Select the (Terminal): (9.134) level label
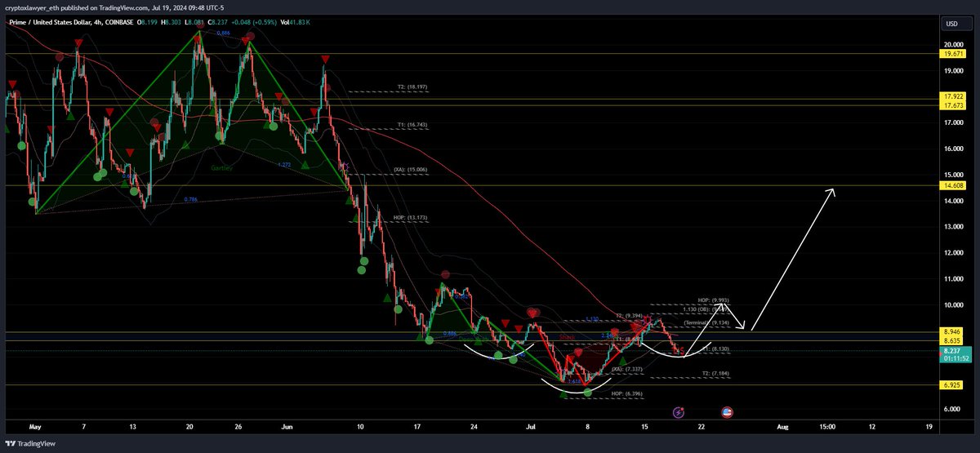This screenshot has width=980, height=453. tap(706, 323)
